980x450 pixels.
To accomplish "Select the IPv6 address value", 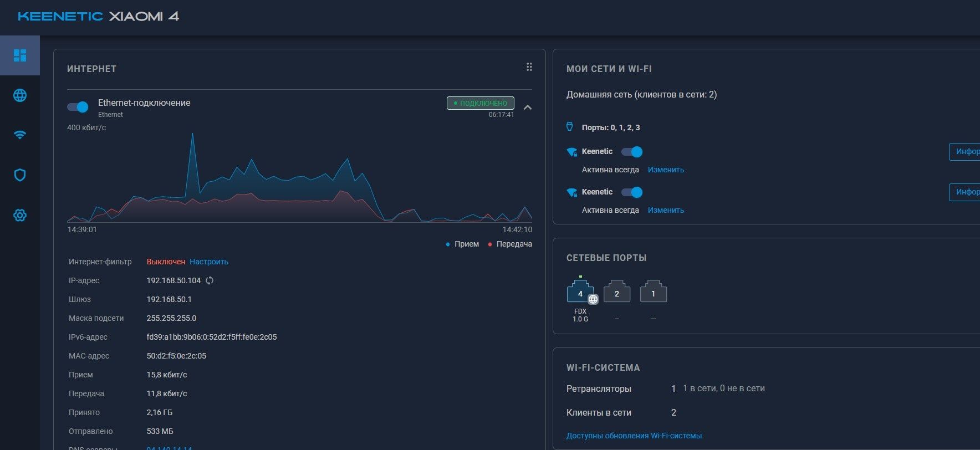I will coord(212,337).
